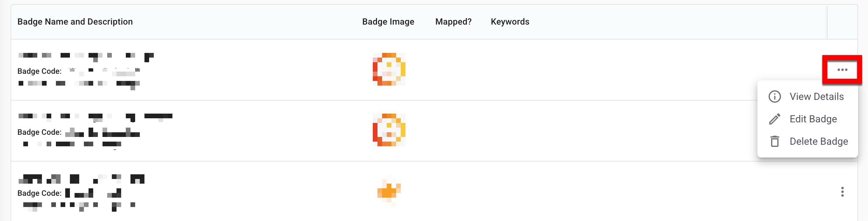Click the third row's orange badge image
Screen dimensions: 868x221
[x=389, y=191]
